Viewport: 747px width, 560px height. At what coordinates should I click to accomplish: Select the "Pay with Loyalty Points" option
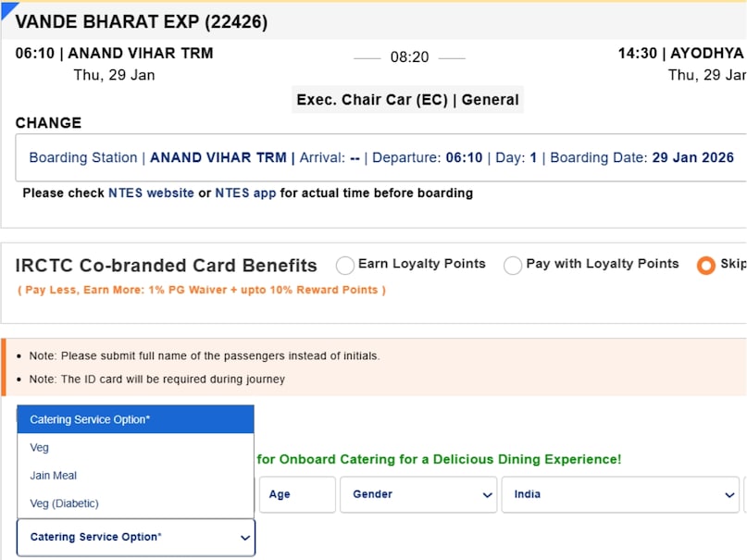click(513, 265)
